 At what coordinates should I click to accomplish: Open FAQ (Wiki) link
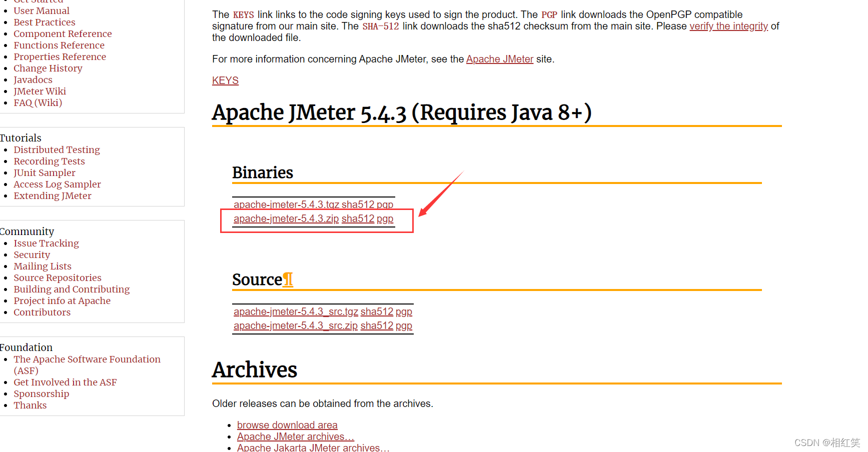[x=38, y=102]
